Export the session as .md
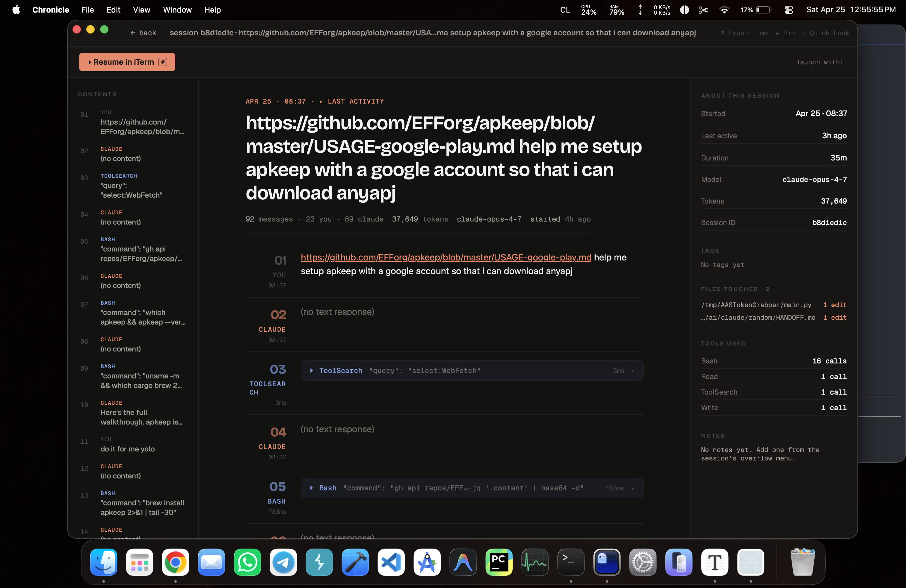The width and height of the screenshot is (906, 588). point(743,33)
